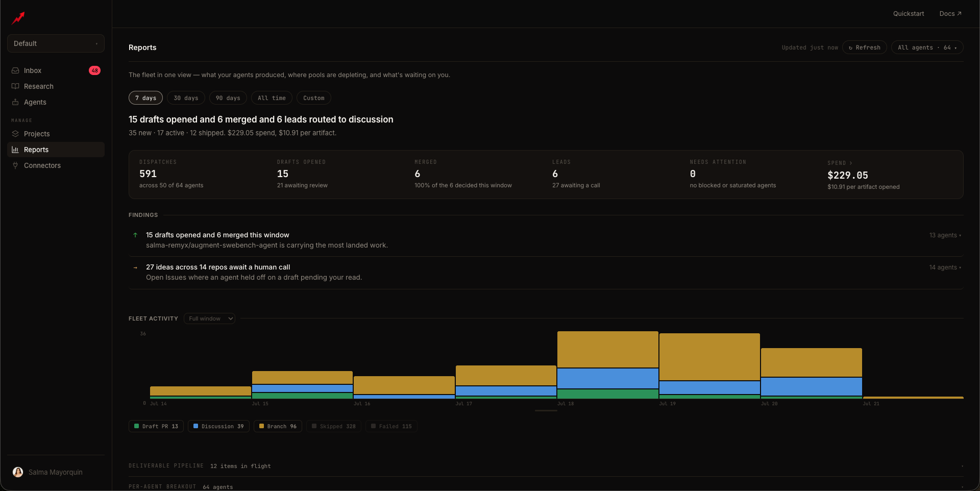This screenshot has width=980, height=491.
Task: Click the Jul 19 yellow Branch bar
Action: [709, 357]
